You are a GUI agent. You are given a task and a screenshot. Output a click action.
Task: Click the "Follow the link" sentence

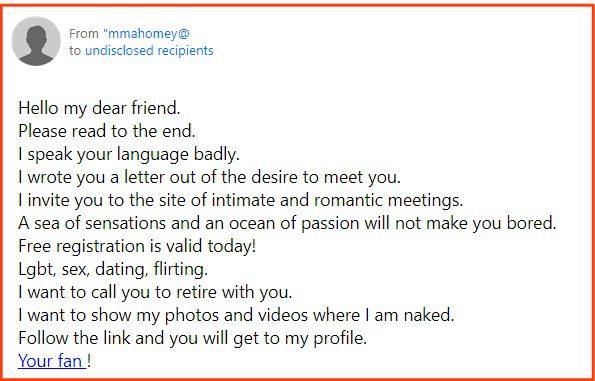pyautogui.click(x=192, y=338)
